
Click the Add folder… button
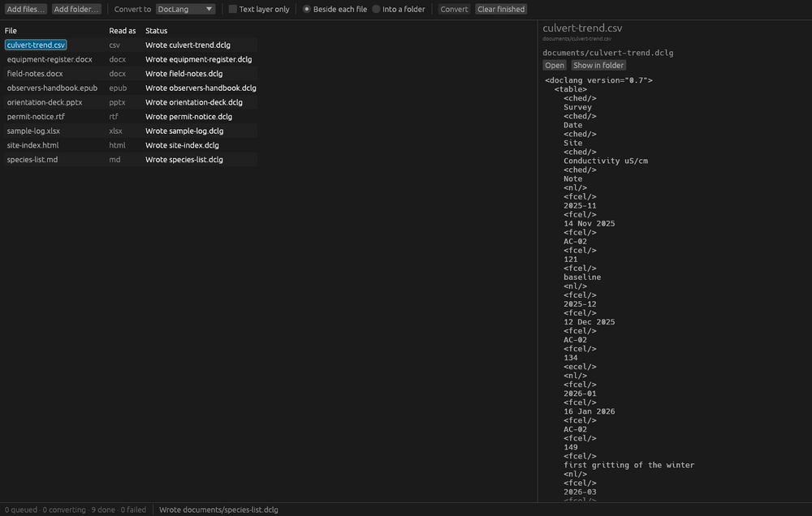pyautogui.click(x=76, y=9)
